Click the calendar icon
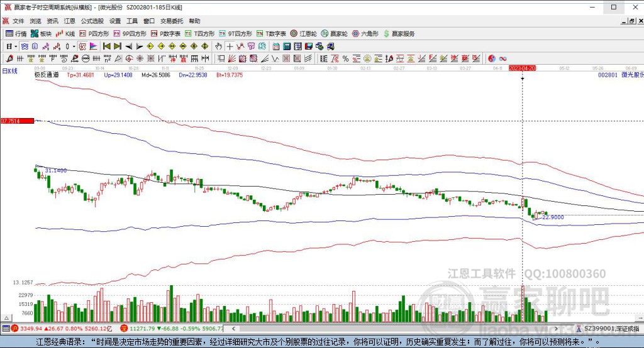 276,46
